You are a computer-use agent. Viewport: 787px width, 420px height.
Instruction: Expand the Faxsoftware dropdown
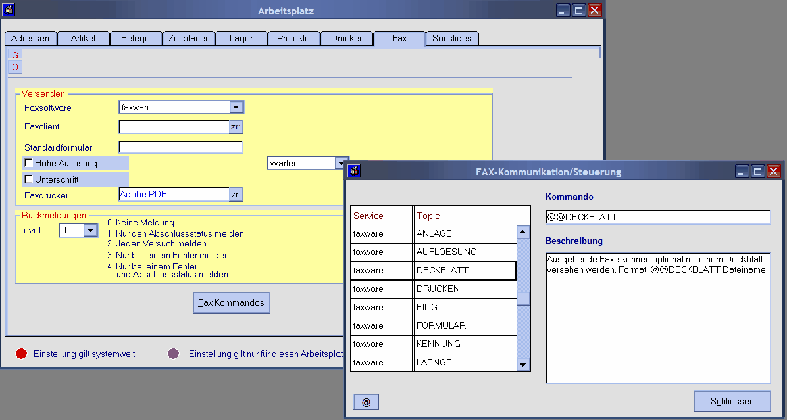point(236,107)
